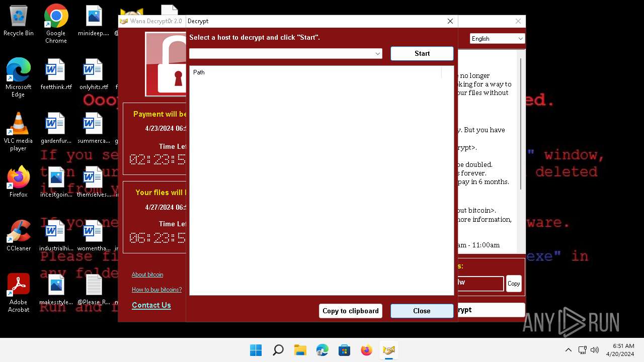The image size is (644, 362).
Task: Click the Decrypt button in Wana Decrypt0r window
Action: point(491,310)
